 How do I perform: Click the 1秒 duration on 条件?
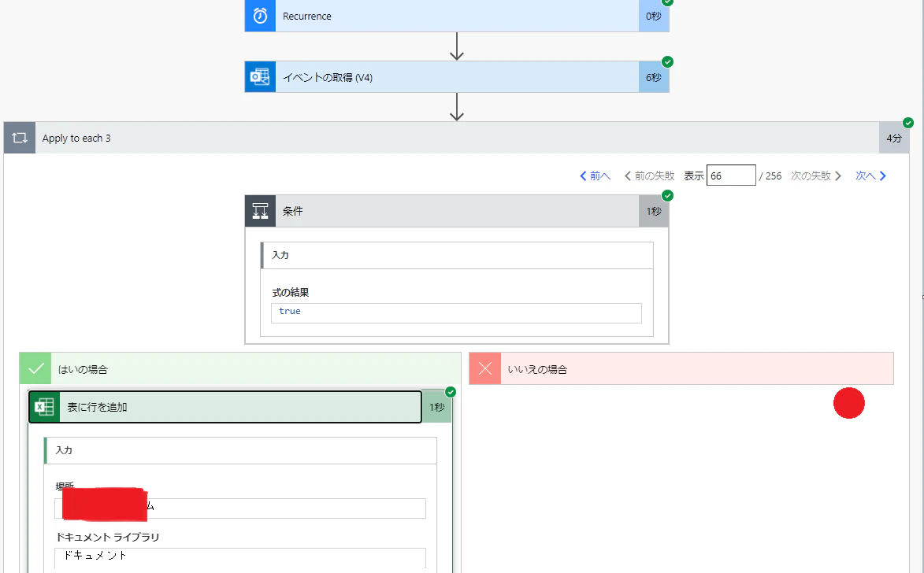654,211
